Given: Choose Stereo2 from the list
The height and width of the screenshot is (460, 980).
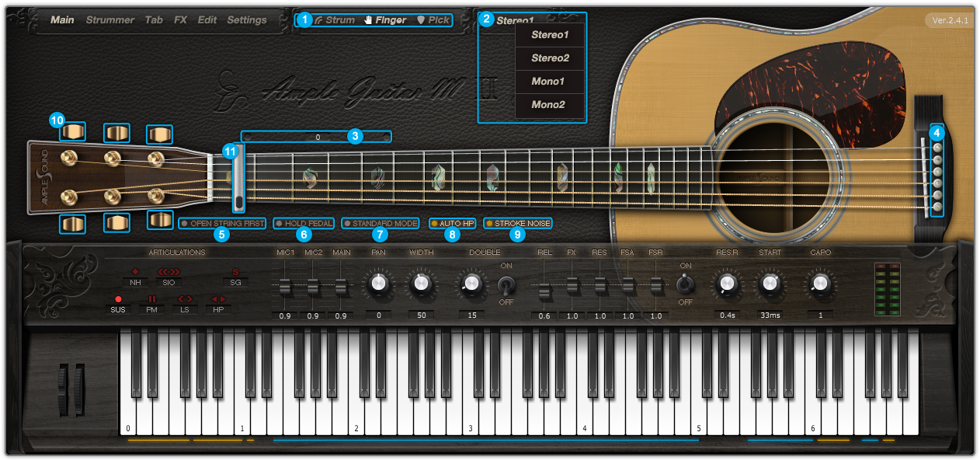Looking at the screenshot, I should [550, 58].
